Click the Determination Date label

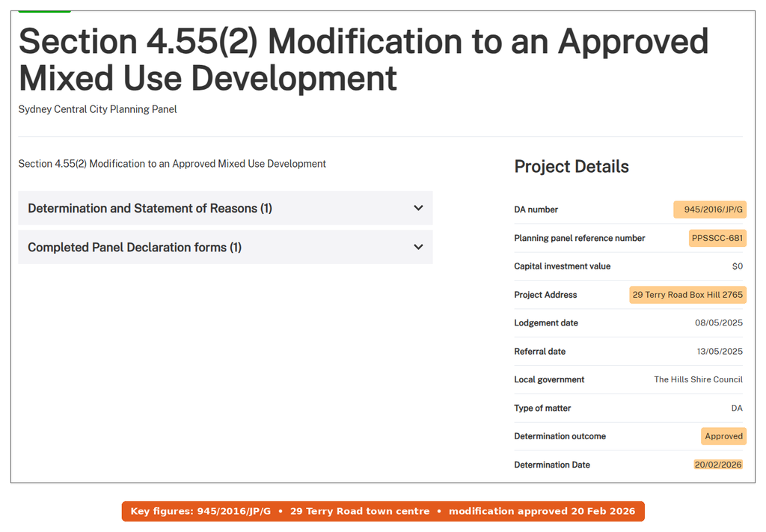pyautogui.click(x=552, y=465)
